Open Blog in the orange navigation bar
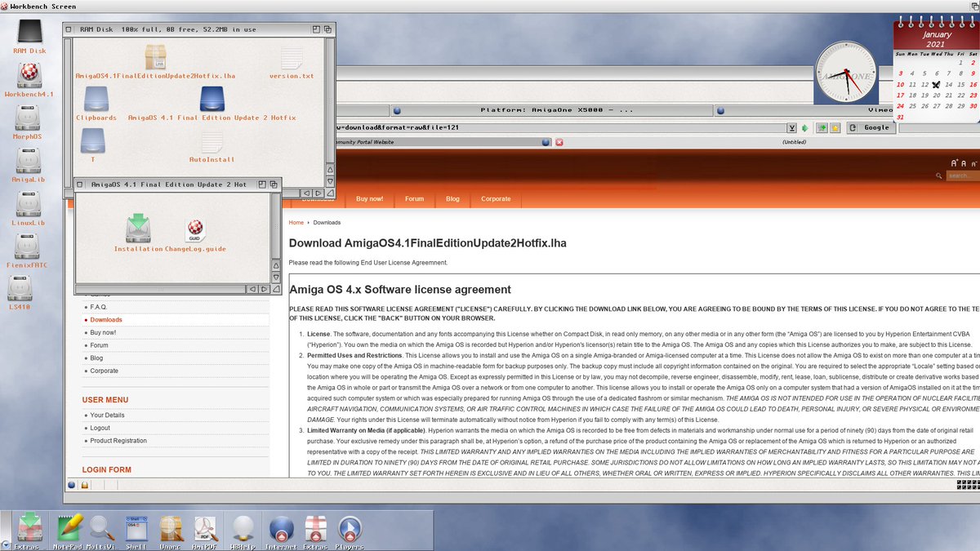This screenshot has width=980, height=551. [452, 199]
